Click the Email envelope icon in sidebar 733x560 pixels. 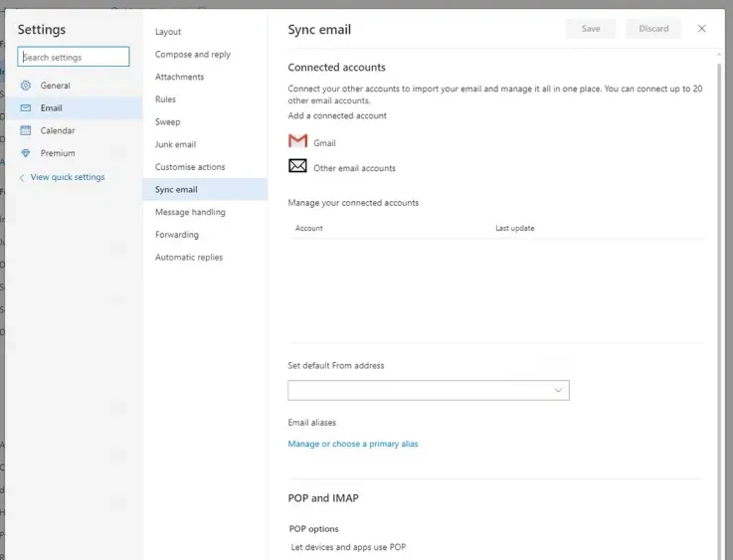[x=26, y=108]
